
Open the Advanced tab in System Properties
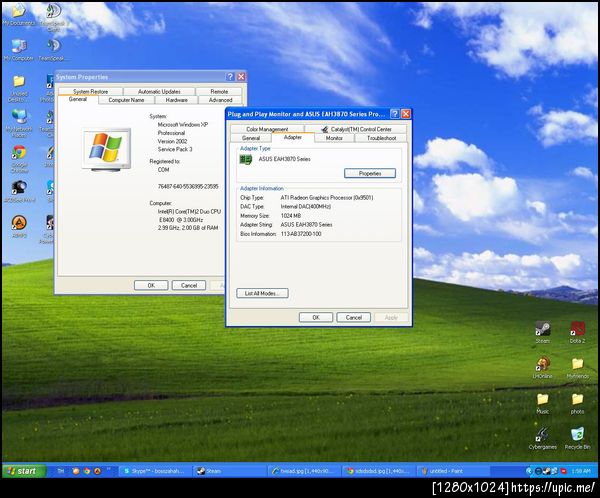pos(220,100)
